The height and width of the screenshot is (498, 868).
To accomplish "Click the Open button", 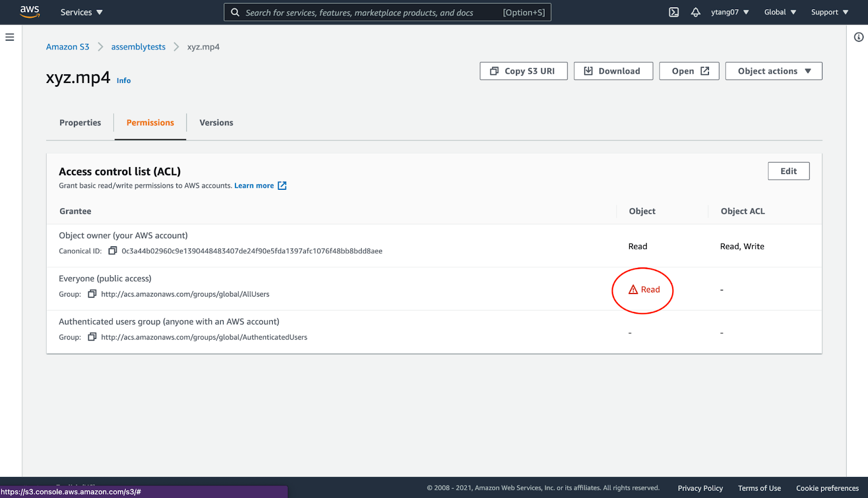I will click(689, 71).
